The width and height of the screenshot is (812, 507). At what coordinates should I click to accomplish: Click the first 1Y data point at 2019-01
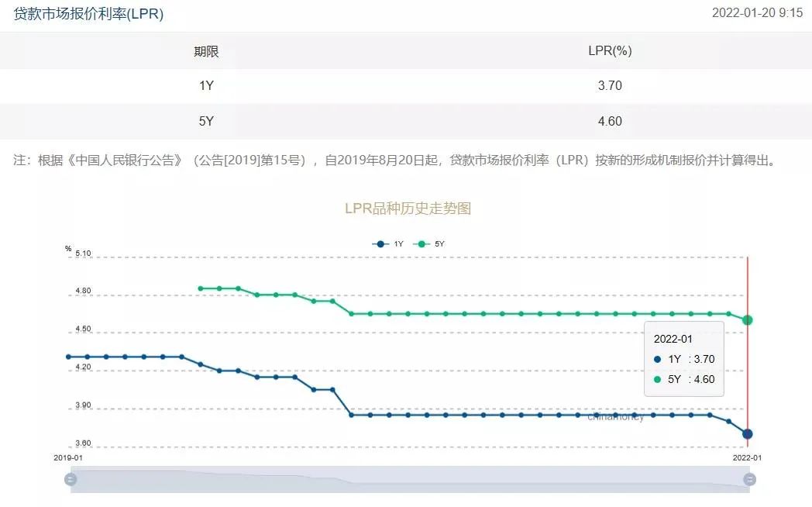coord(68,357)
